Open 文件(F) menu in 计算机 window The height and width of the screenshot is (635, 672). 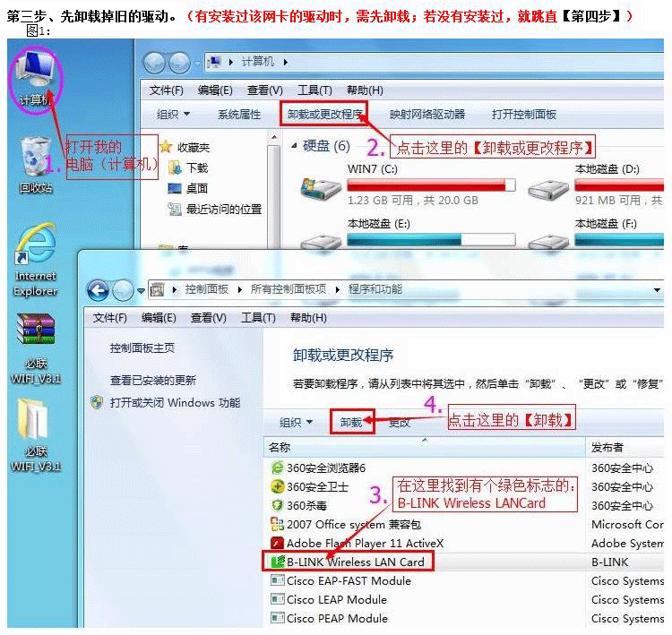coord(167,90)
